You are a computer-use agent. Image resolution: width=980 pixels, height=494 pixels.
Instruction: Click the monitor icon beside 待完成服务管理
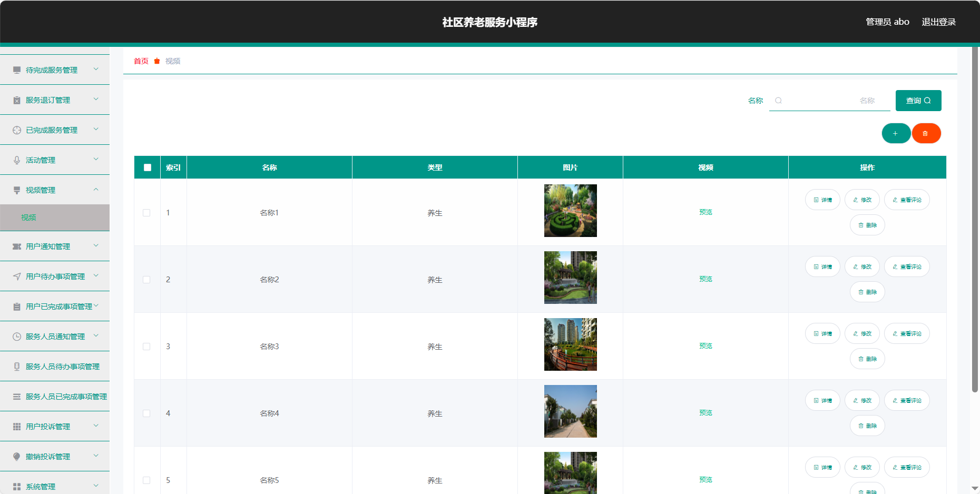click(x=17, y=70)
